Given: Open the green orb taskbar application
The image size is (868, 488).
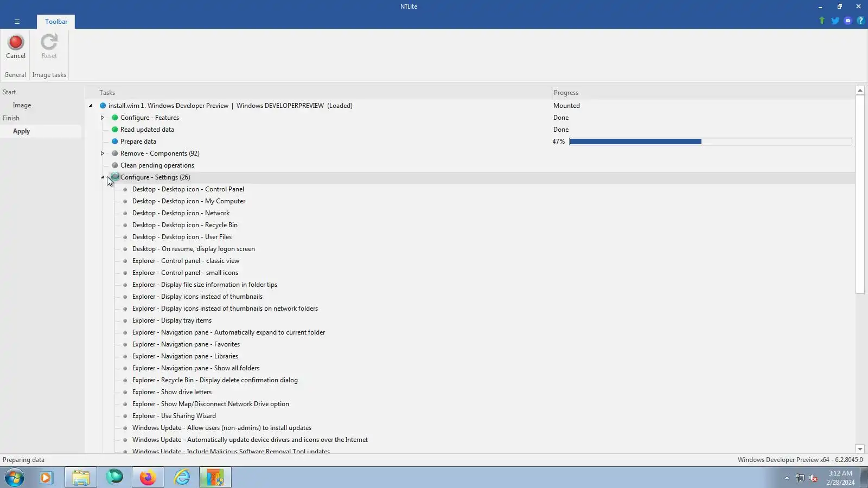Looking at the screenshot, I should tap(114, 478).
